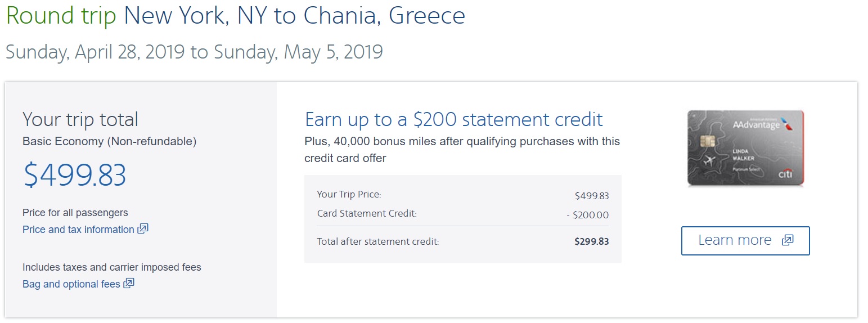Click external-link icon beside Bag and optional fees
The image size is (868, 323).
click(x=129, y=284)
